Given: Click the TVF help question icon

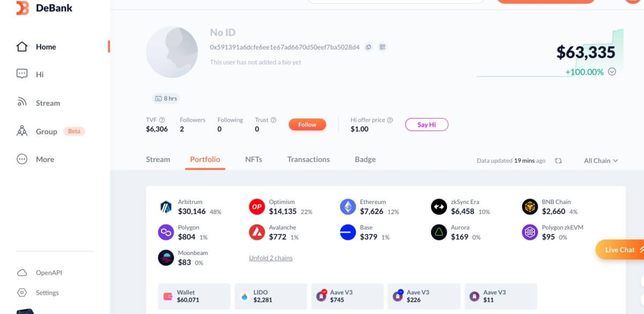Looking at the screenshot, I should (x=162, y=120).
